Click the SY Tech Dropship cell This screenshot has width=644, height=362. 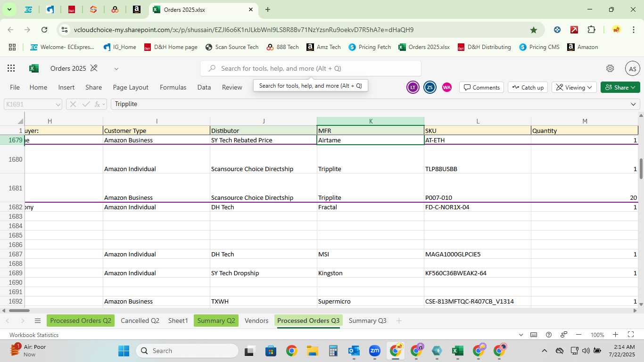coord(264,273)
